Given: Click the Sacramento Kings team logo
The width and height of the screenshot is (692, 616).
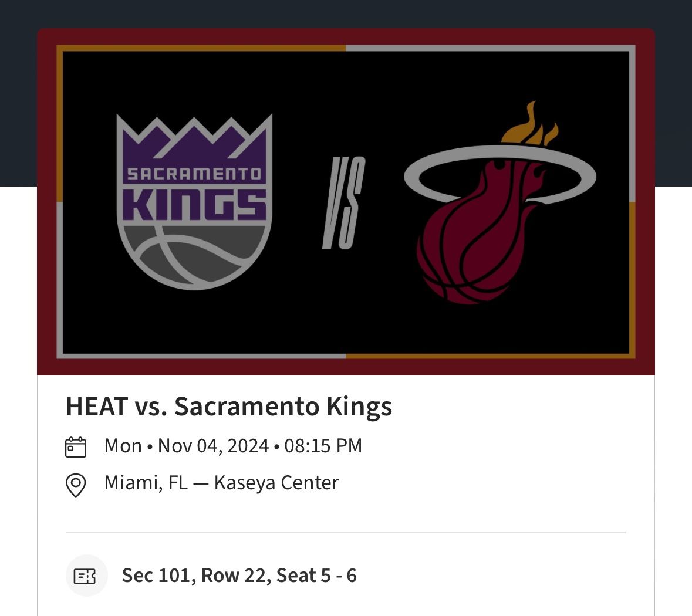Looking at the screenshot, I should click(x=194, y=202).
